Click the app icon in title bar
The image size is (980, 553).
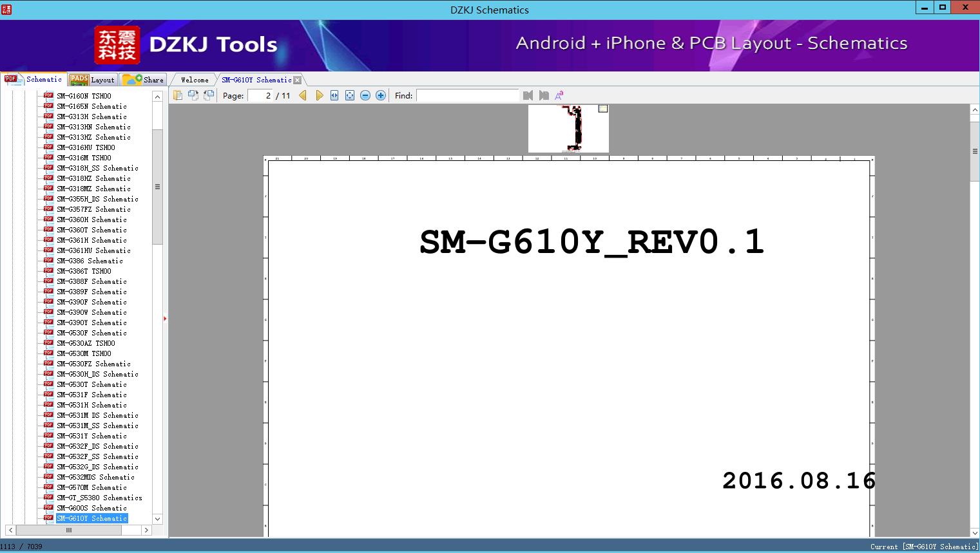click(6, 10)
